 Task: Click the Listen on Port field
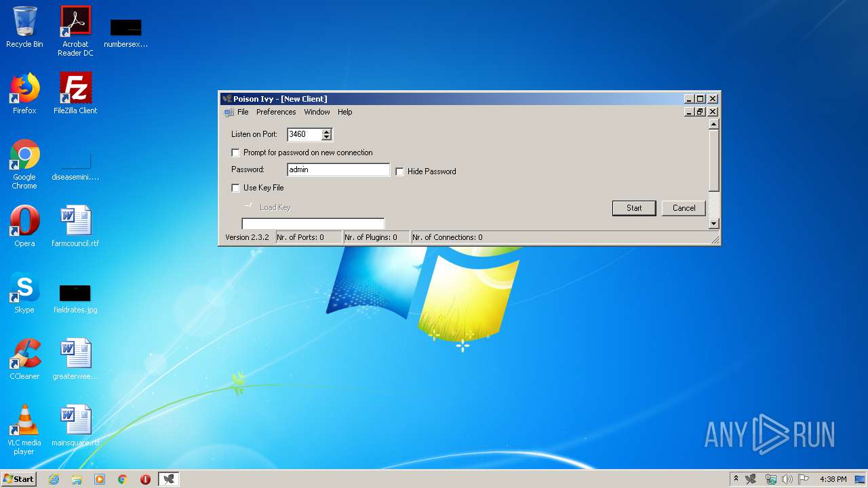click(x=305, y=134)
